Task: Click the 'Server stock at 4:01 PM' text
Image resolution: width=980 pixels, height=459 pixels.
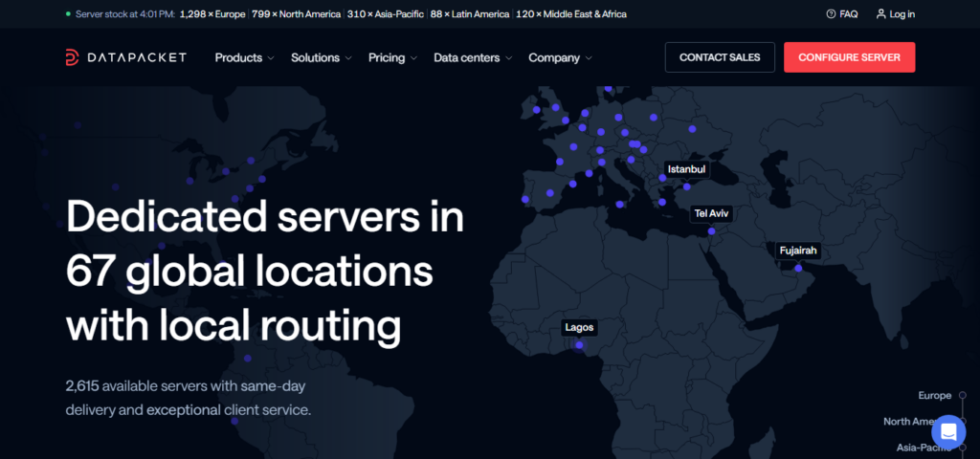Action: pos(125,13)
